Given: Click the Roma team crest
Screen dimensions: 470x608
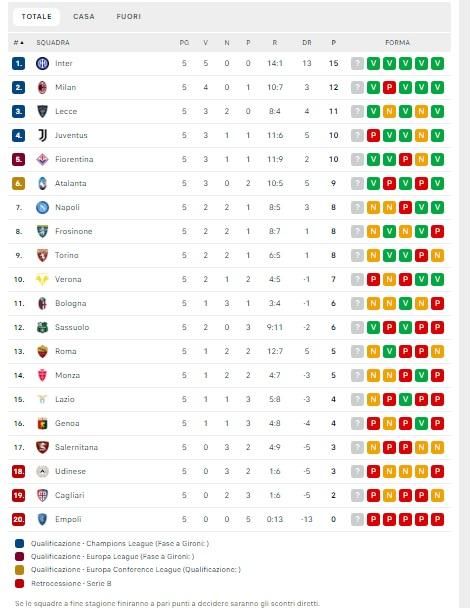Looking at the screenshot, I should [x=42, y=352].
